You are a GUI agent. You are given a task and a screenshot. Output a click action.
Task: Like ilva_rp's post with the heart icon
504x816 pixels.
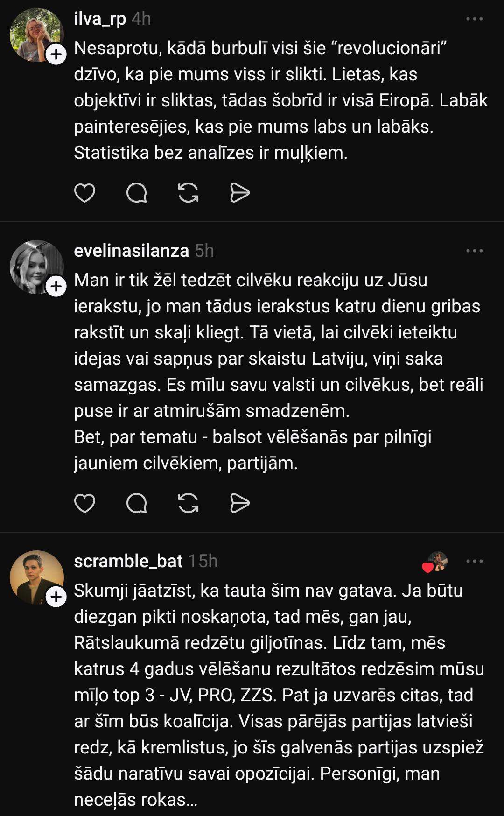84,193
